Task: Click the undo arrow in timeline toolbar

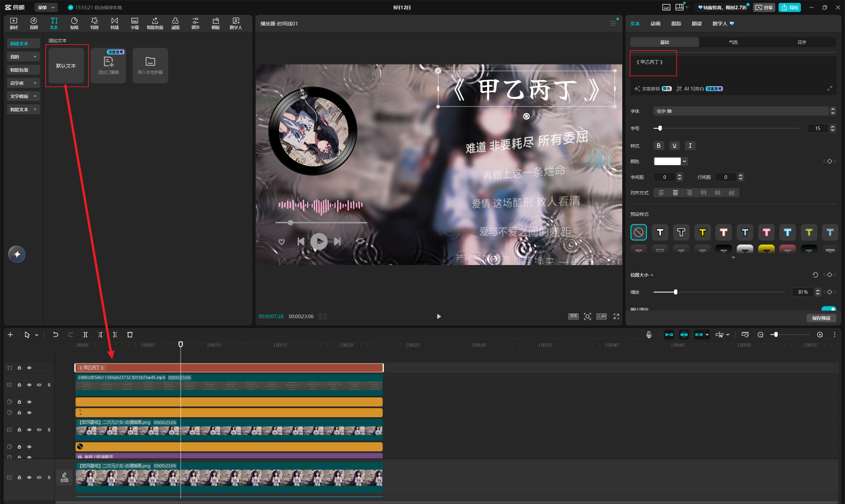Action: pyautogui.click(x=55, y=335)
